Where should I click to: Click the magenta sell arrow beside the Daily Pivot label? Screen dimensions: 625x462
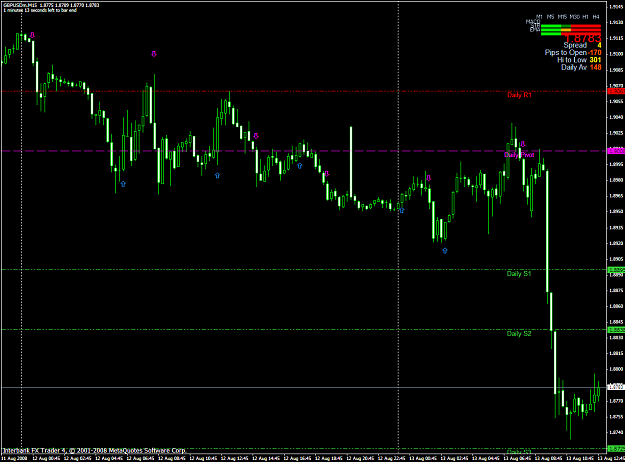pyautogui.click(x=523, y=144)
